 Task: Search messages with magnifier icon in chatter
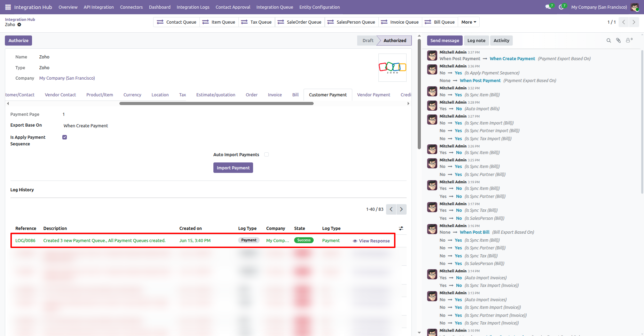pos(609,41)
